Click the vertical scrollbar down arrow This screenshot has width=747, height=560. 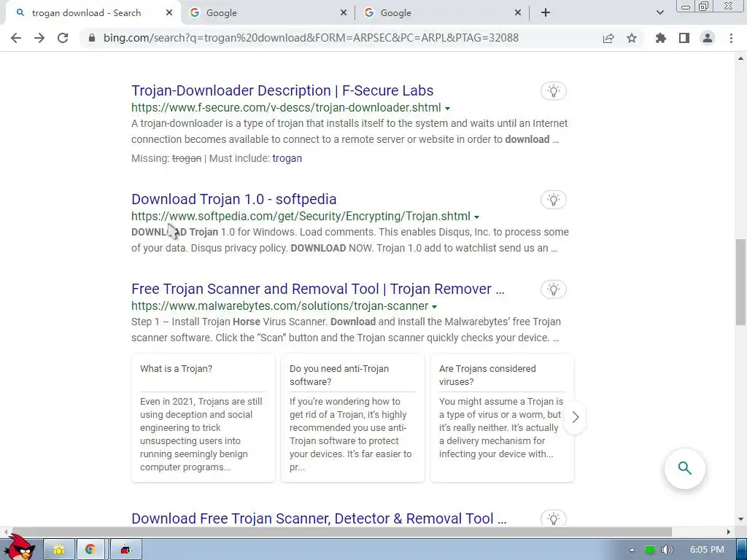click(x=740, y=519)
